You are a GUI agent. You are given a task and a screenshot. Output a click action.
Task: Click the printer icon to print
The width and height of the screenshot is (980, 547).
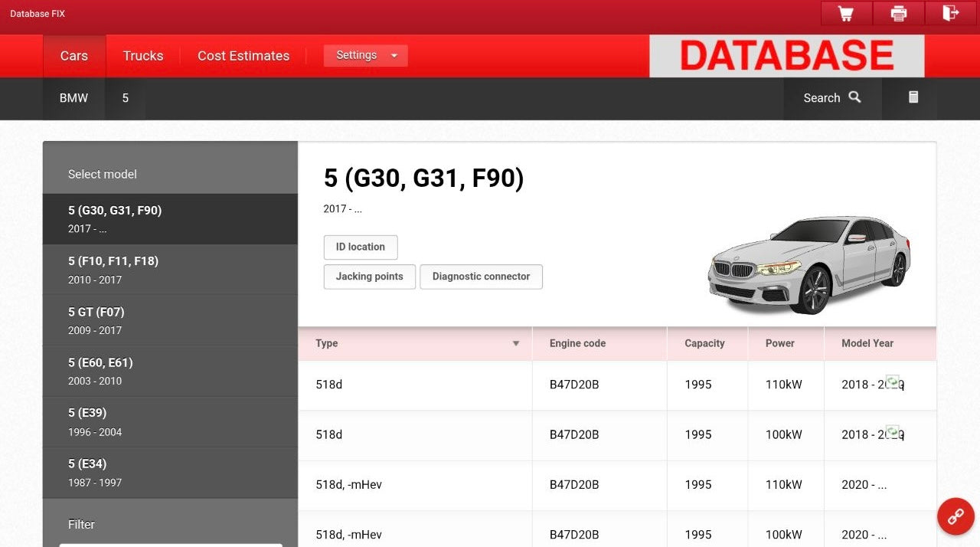pos(897,13)
